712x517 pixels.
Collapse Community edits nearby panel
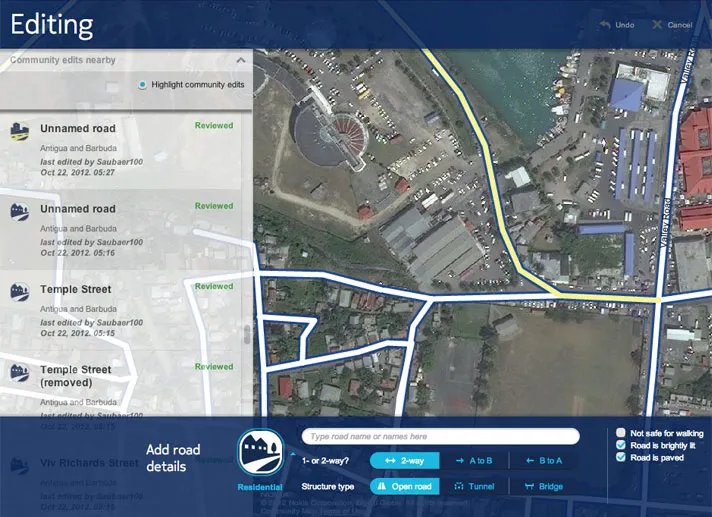(241, 60)
